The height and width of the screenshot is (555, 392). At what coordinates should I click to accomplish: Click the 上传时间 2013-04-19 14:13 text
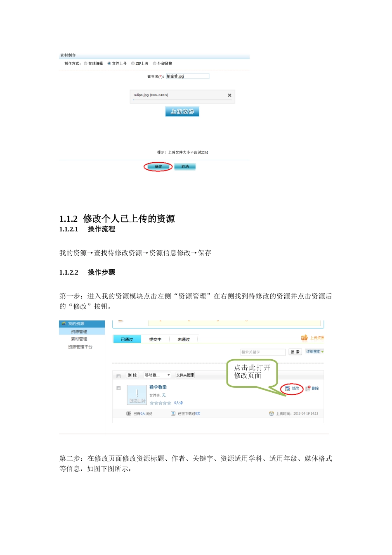click(x=297, y=414)
